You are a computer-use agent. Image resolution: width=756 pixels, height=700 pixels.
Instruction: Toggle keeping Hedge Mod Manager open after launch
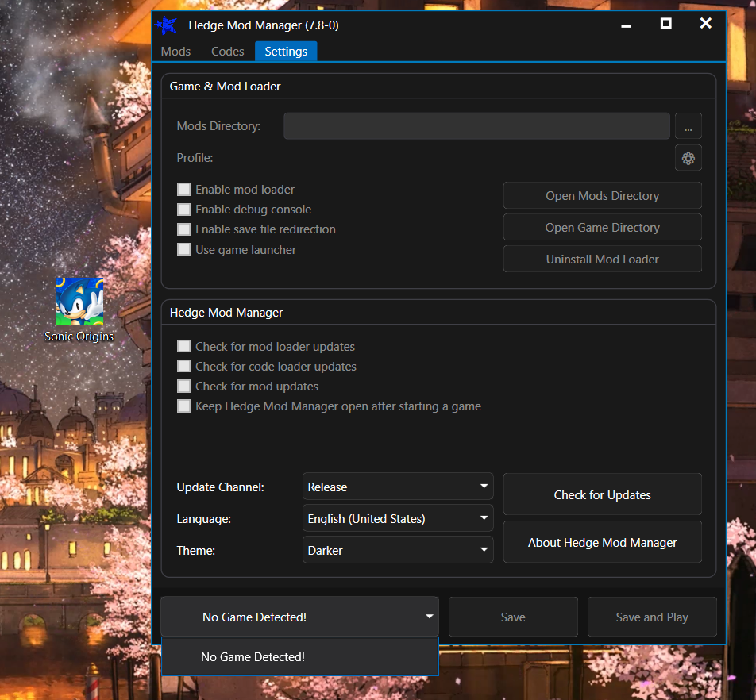[x=183, y=406]
